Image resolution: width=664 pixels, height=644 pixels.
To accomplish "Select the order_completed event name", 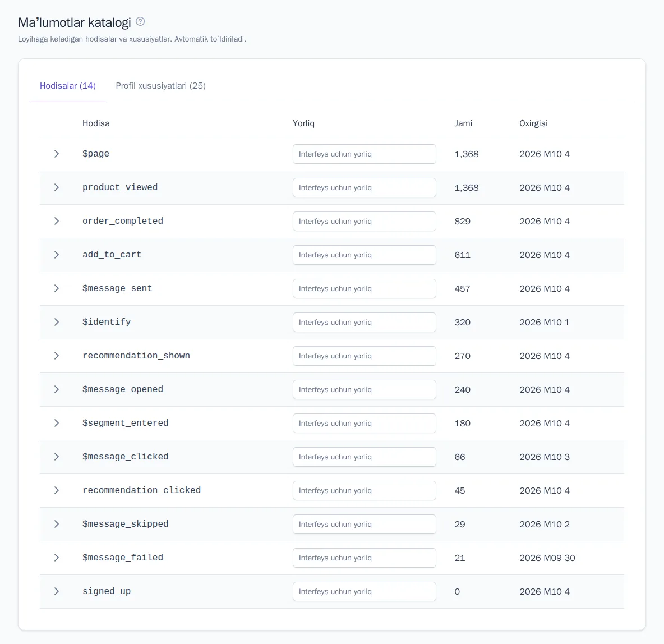I will (123, 221).
